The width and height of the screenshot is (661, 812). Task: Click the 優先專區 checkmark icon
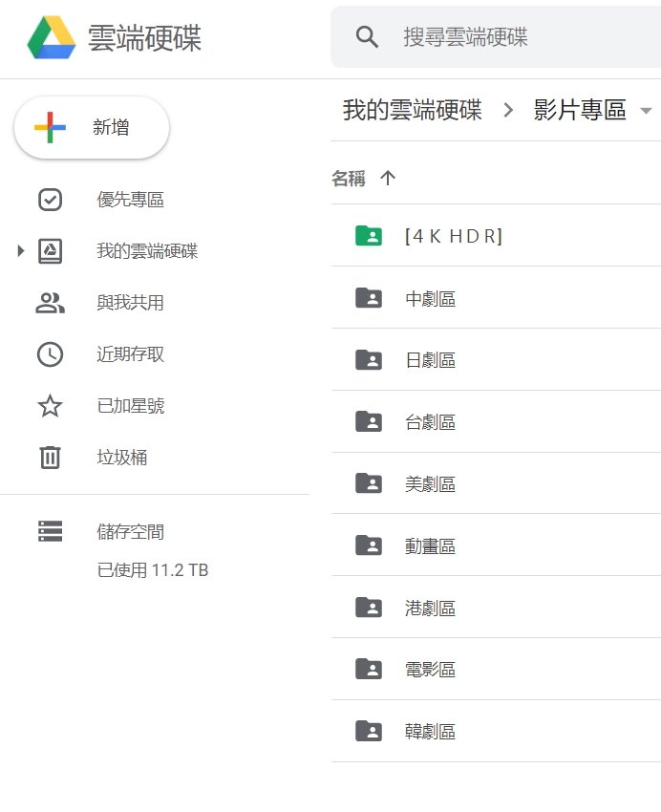click(x=50, y=200)
